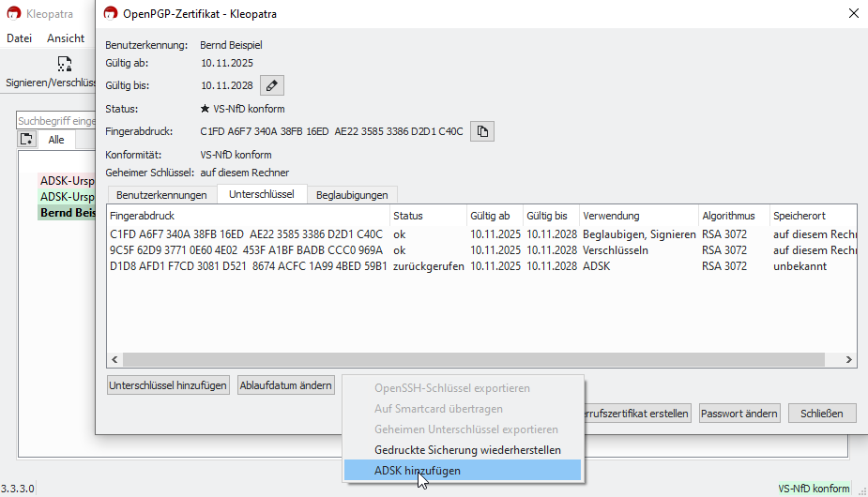Sort by the Fingerabdruck column header

click(x=248, y=216)
